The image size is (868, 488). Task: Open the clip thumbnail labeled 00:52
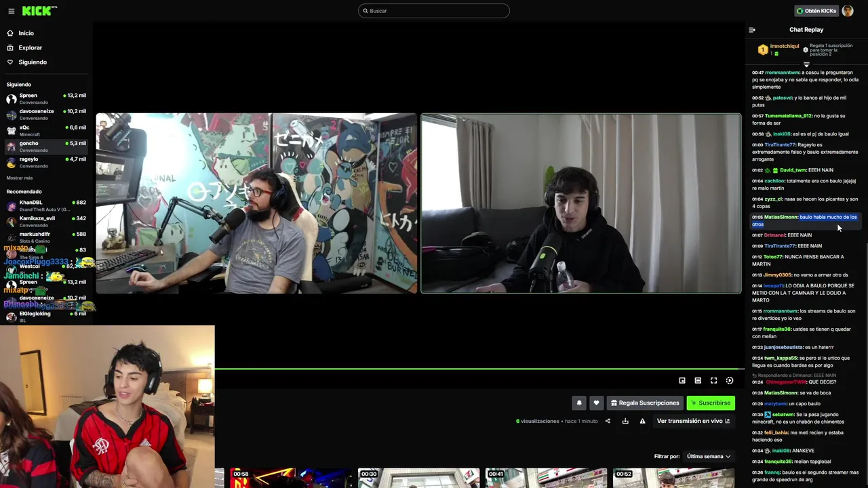pos(673,478)
